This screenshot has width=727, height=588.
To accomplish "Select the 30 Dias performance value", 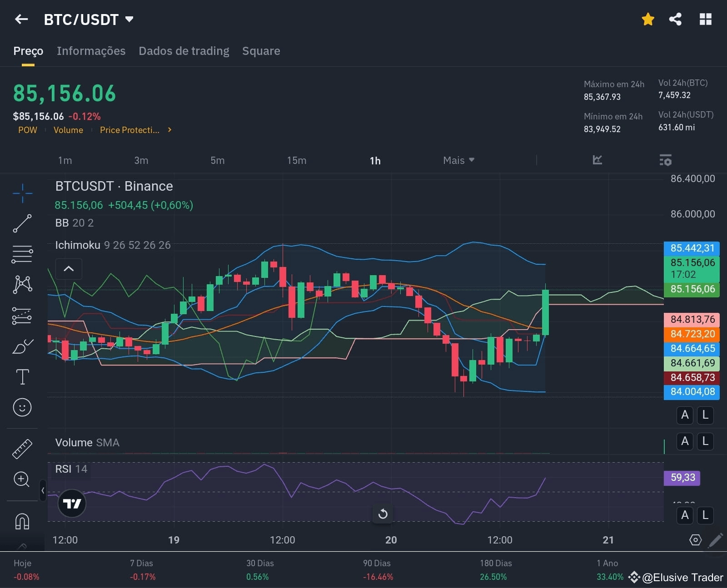I will coord(257,577).
